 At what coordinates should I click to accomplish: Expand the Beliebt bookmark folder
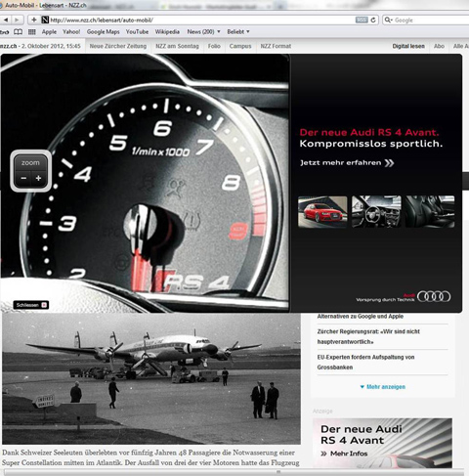click(238, 32)
